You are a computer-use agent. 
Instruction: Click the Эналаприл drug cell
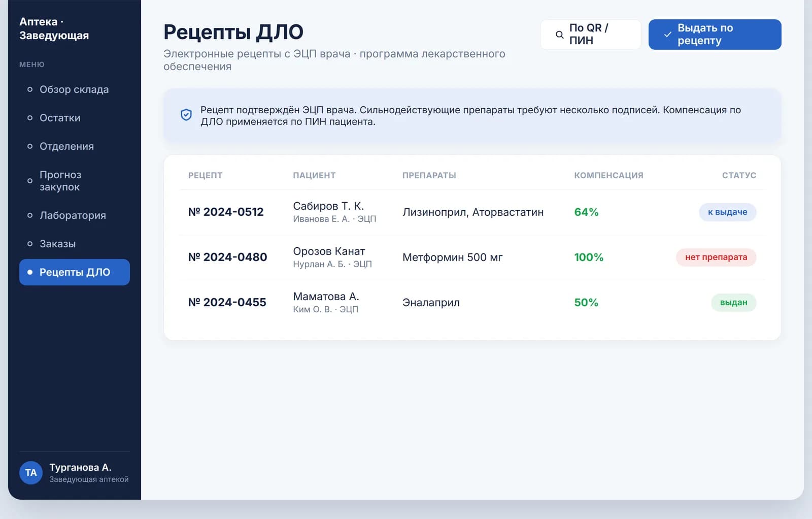(431, 303)
